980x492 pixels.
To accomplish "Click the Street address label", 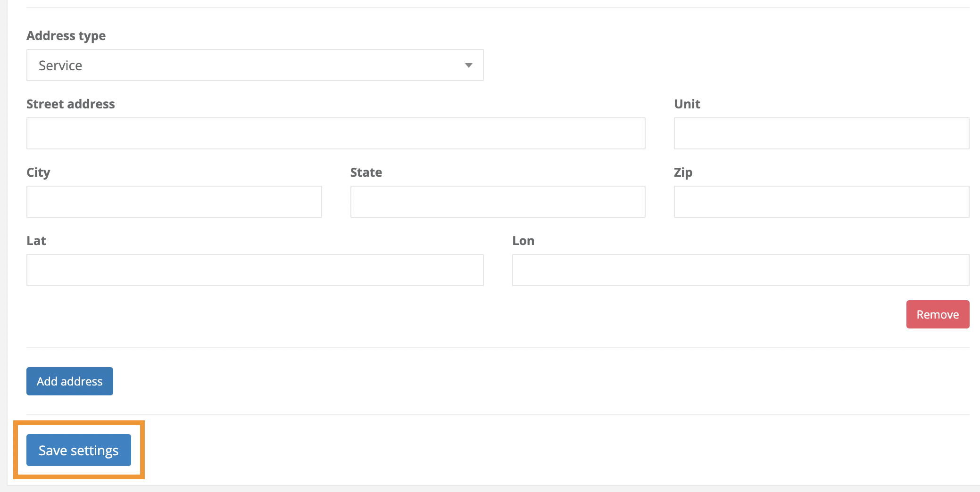I will point(70,104).
